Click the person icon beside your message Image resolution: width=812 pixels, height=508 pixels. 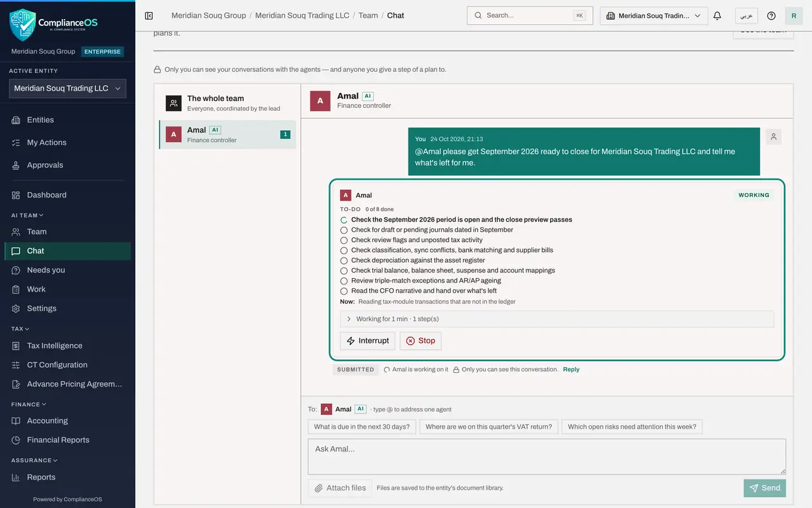[773, 137]
